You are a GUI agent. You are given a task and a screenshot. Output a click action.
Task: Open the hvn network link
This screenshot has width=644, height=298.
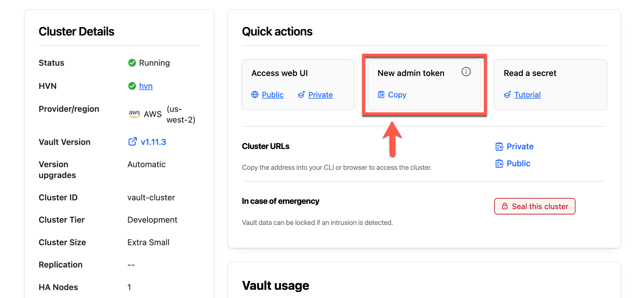point(146,86)
